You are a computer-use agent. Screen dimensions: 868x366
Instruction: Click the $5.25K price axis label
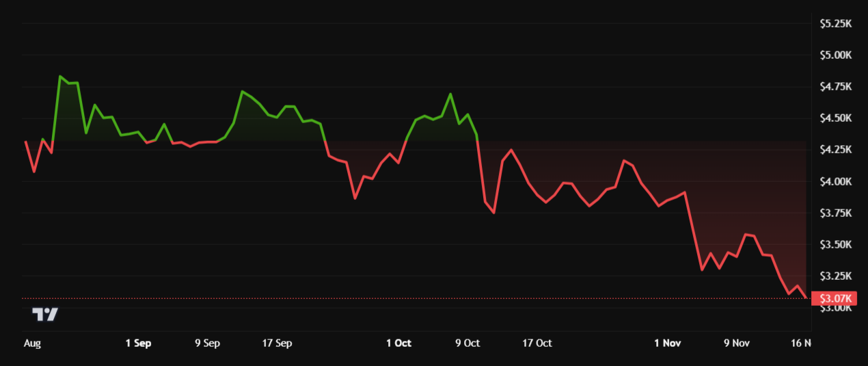coord(836,23)
